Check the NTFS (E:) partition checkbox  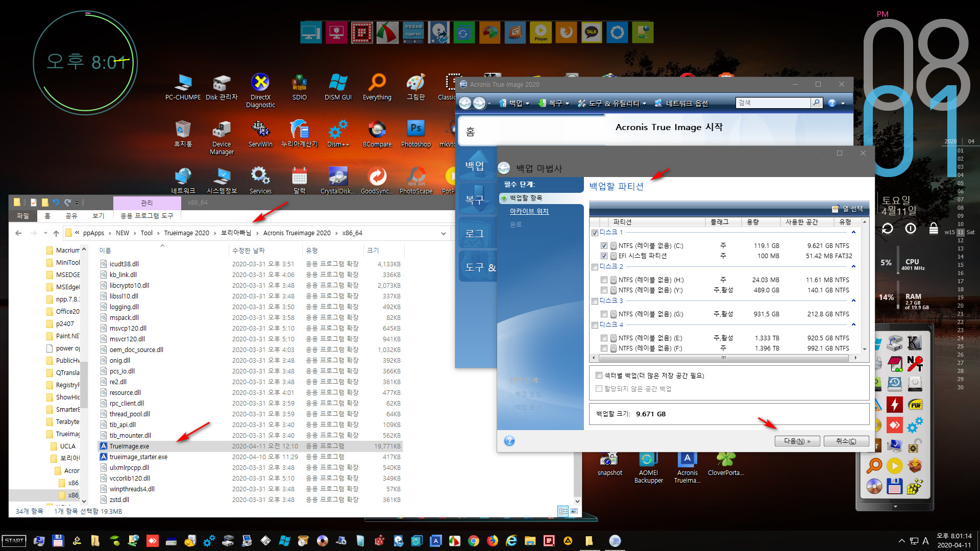coord(604,338)
